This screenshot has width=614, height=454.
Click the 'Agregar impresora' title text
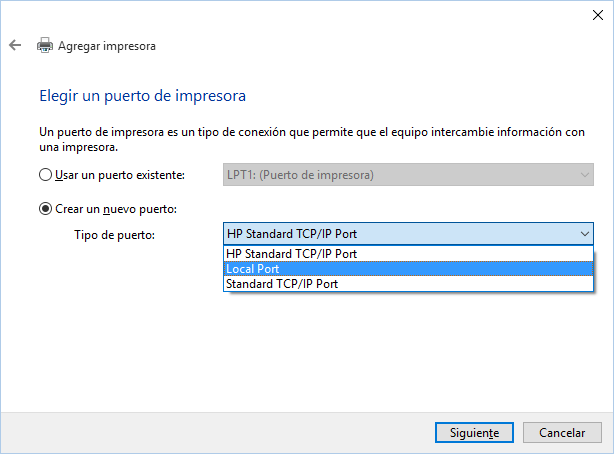click(107, 46)
